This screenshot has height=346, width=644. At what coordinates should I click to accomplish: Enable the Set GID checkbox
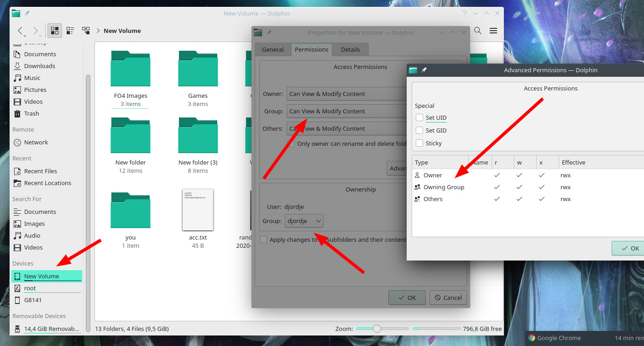pyautogui.click(x=419, y=130)
